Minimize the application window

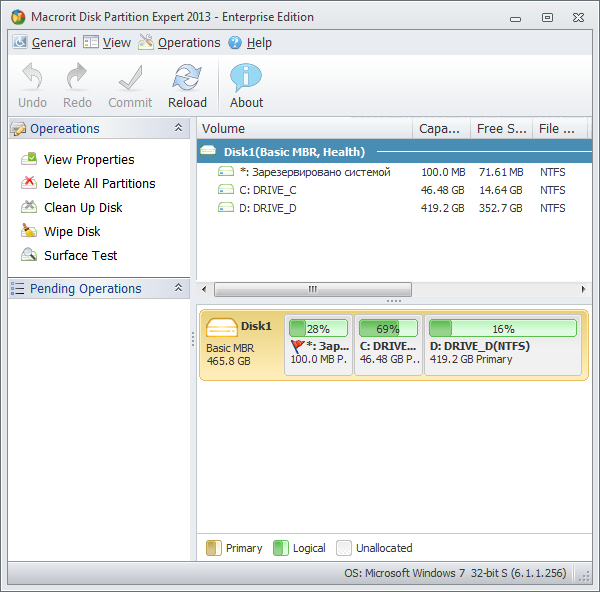pyautogui.click(x=515, y=19)
